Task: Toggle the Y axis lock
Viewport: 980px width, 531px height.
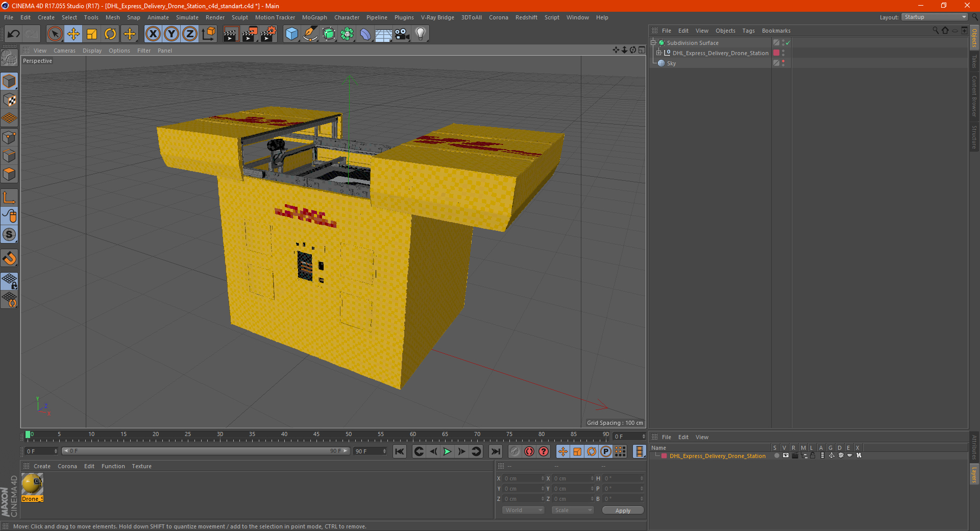Action: coord(171,34)
